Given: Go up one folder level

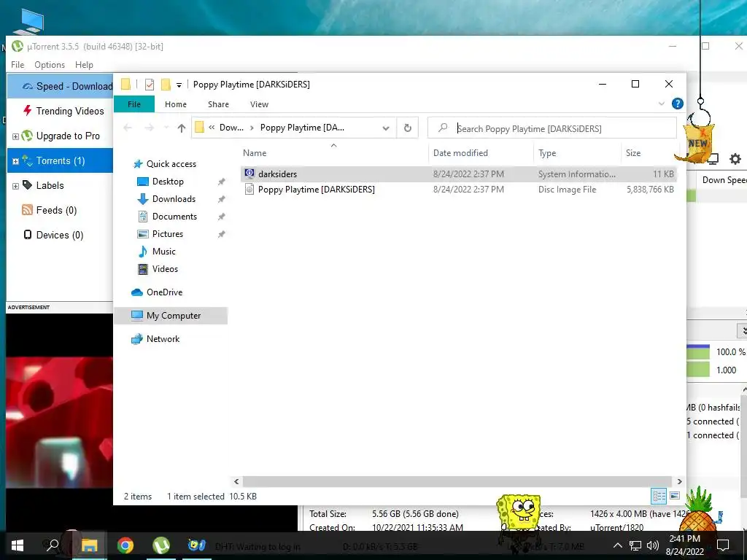Looking at the screenshot, I should [x=182, y=128].
